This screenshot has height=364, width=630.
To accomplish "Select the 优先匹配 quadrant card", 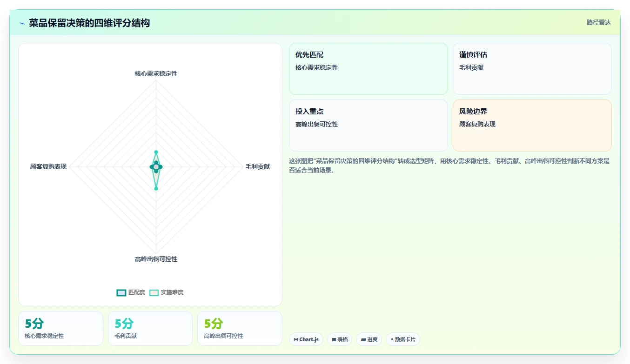I will [x=369, y=69].
